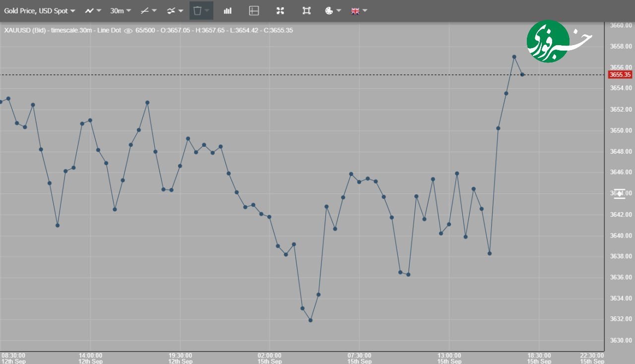
Task: Click the 3650.00 price axis label
Action: pyautogui.click(x=621, y=130)
